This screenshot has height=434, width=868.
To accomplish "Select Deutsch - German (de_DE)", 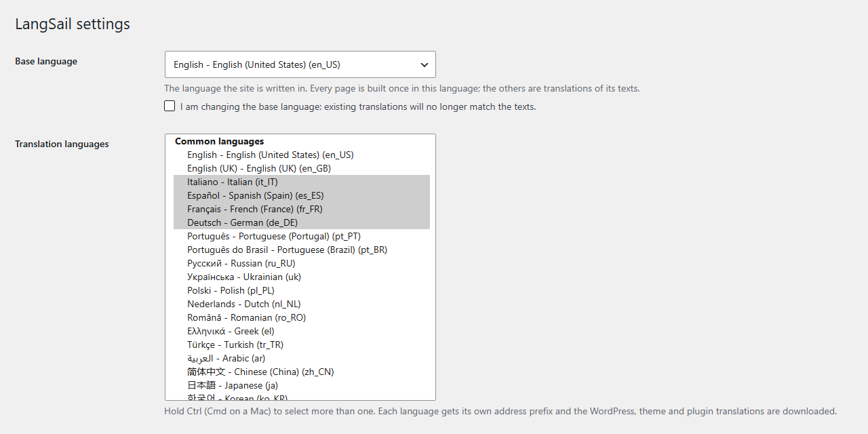I will coord(302,222).
